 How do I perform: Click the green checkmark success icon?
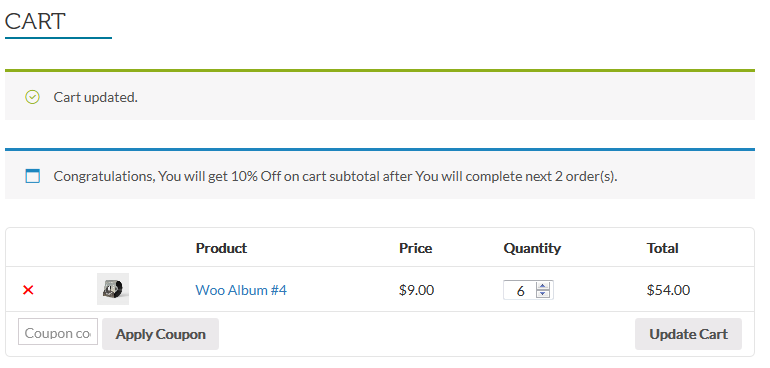point(32,97)
